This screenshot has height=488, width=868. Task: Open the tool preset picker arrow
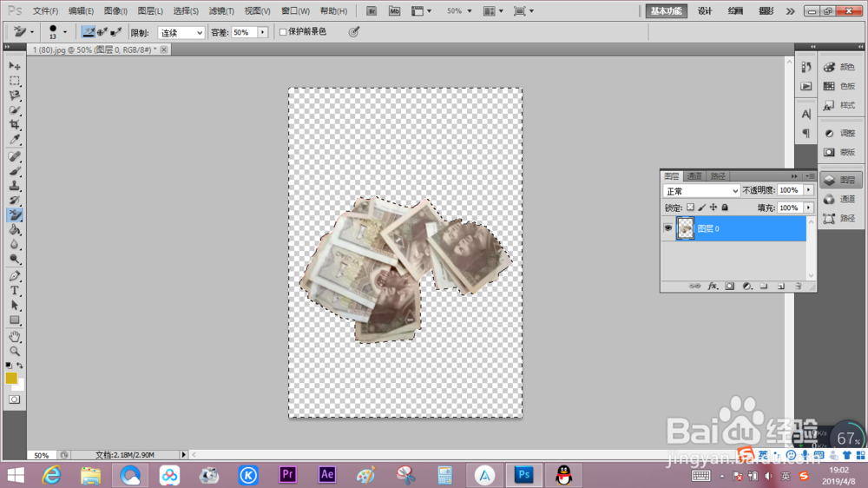[x=32, y=32]
